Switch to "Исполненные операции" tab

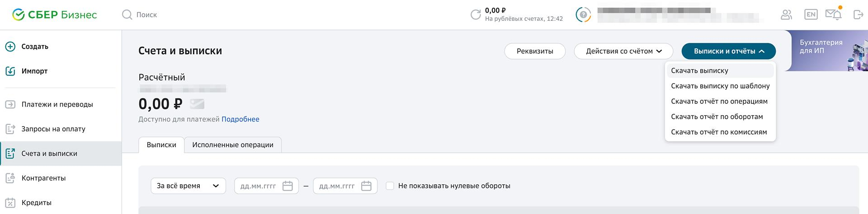point(233,145)
